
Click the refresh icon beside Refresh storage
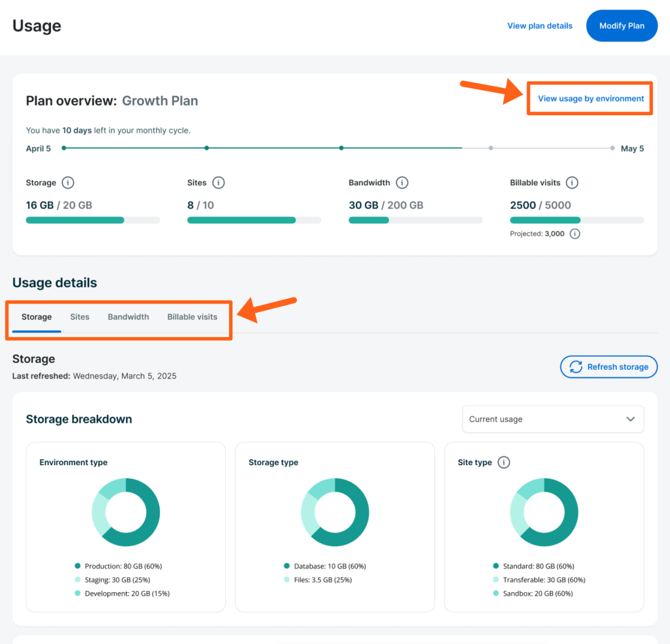576,366
